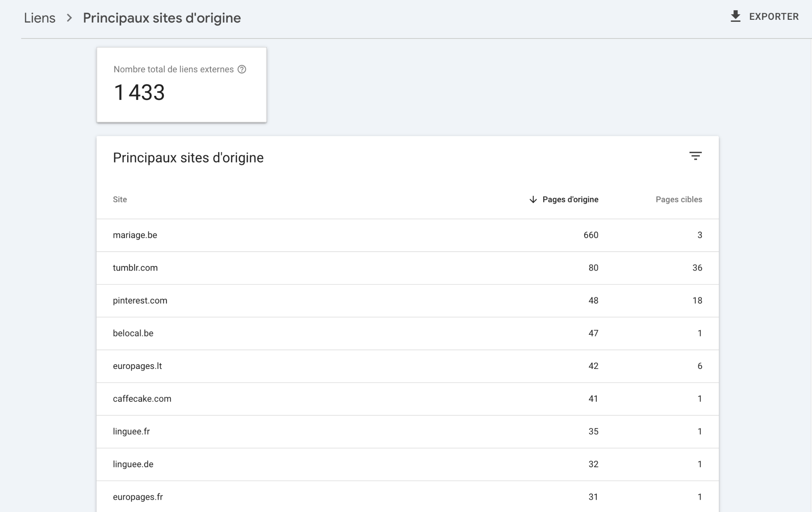The width and height of the screenshot is (812, 512).
Task: Click the 18 target pages value for pinterest.com
Action: coord(697,300)
